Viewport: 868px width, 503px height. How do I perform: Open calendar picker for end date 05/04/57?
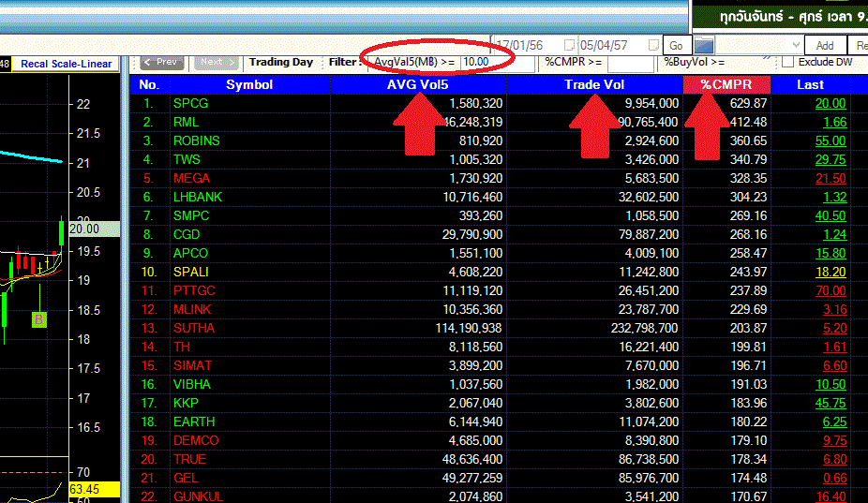pos(653,45)
